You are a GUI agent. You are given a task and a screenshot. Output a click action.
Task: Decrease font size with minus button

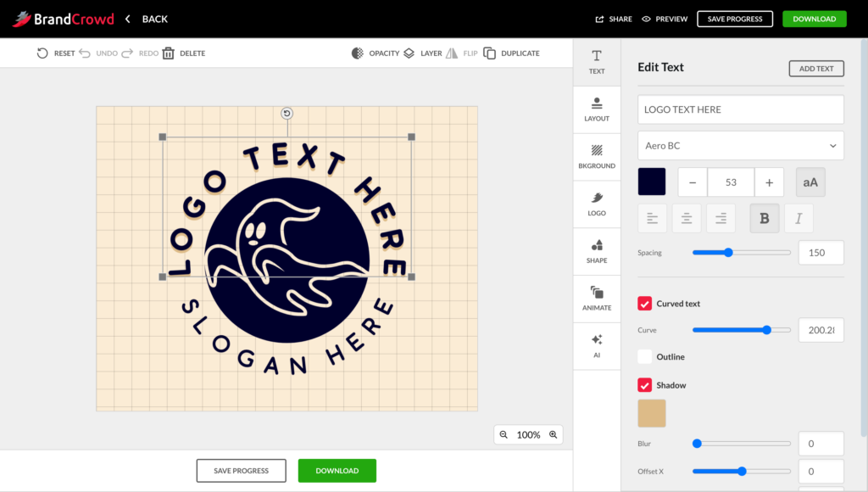point(693,182)
